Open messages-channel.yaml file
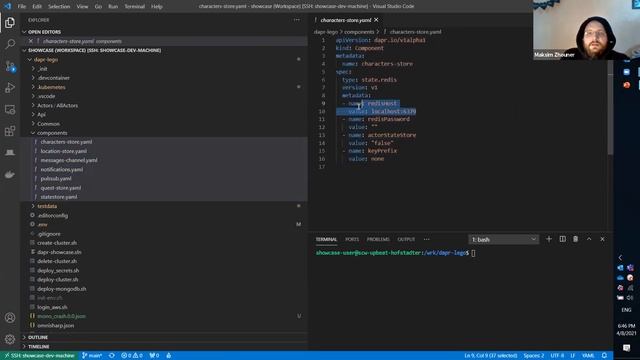This screenshot has height=360, width=640. pos(69,160)
